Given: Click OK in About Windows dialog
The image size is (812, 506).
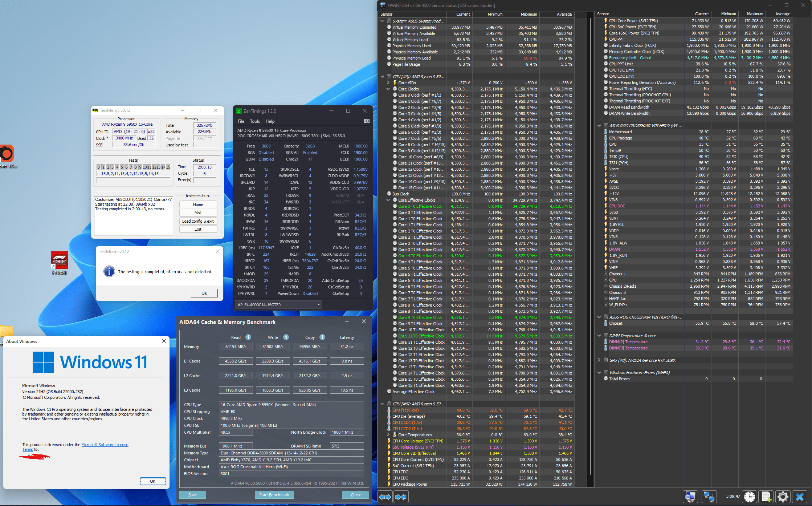Looking at the screenshot, I should coord(153,481).
